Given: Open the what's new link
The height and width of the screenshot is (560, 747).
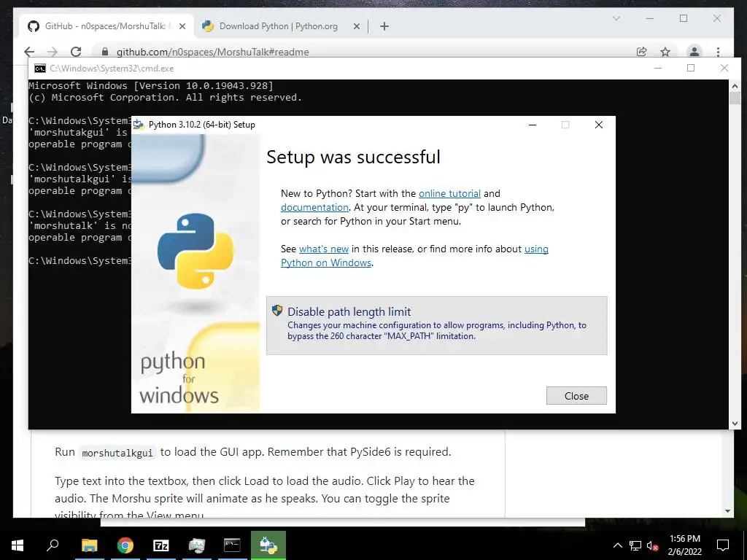Looking at the screenshot, I should click(x=323, y=249).
